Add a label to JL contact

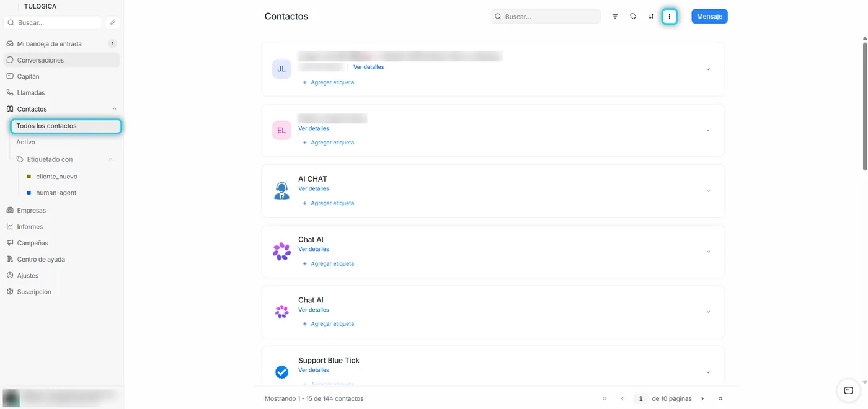click(328, 82)
